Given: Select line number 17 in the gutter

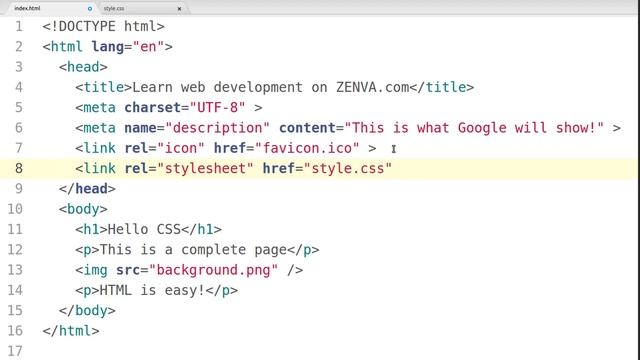Looking at the screenshot, I should click(x=15, y=351).
